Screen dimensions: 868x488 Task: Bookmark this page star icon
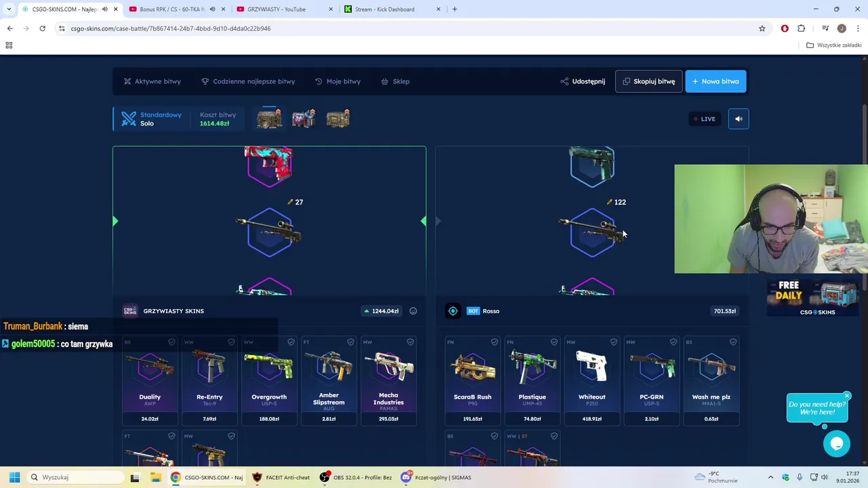762,28
